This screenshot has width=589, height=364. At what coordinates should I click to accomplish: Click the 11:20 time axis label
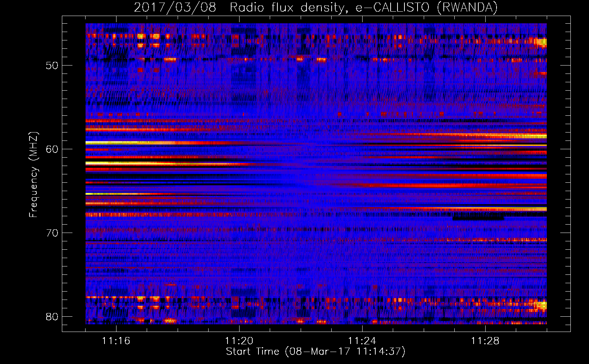[239, 341]
